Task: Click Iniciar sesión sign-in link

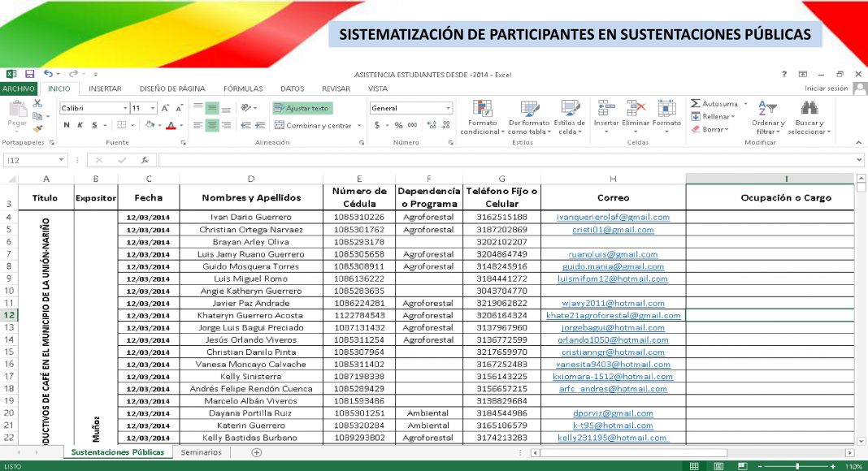Action: (x=826, y=89)
